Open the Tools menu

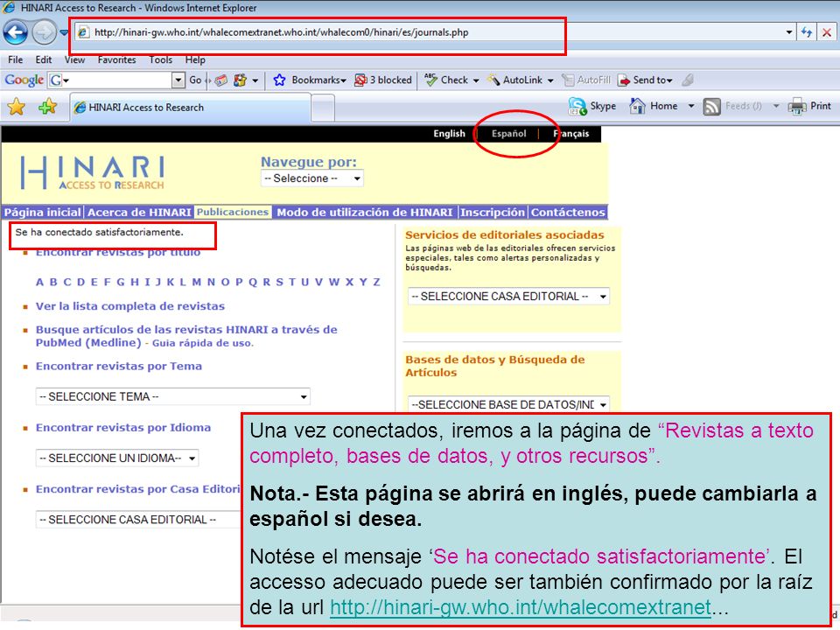point(161,60)
